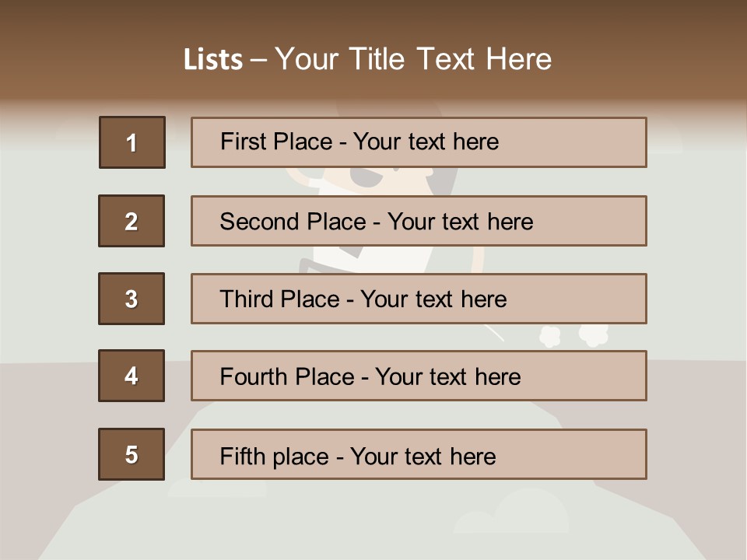
Task: Click the number 3 square
Action: (132, 299)
